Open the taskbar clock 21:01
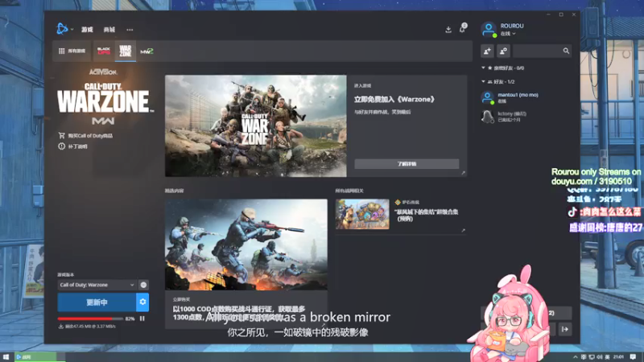 [618, 357]
